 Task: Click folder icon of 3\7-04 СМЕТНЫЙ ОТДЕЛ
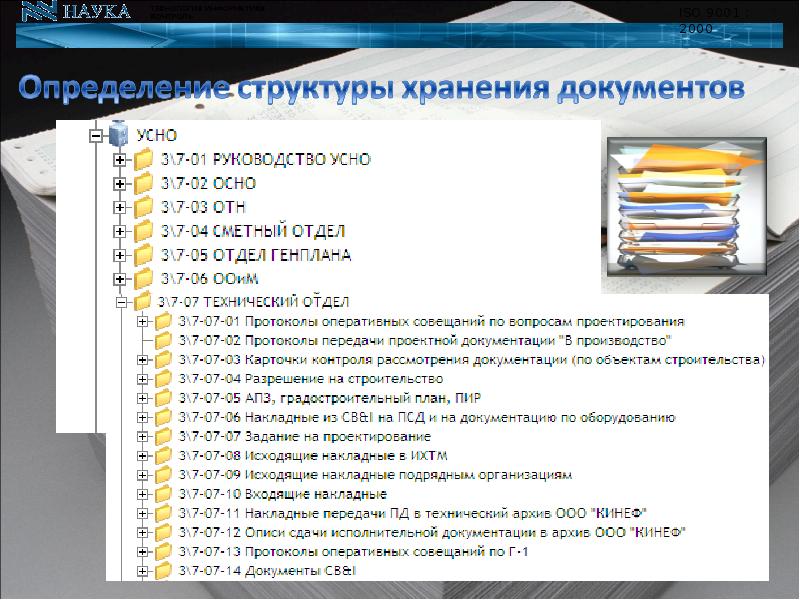[x=143, y=231]
